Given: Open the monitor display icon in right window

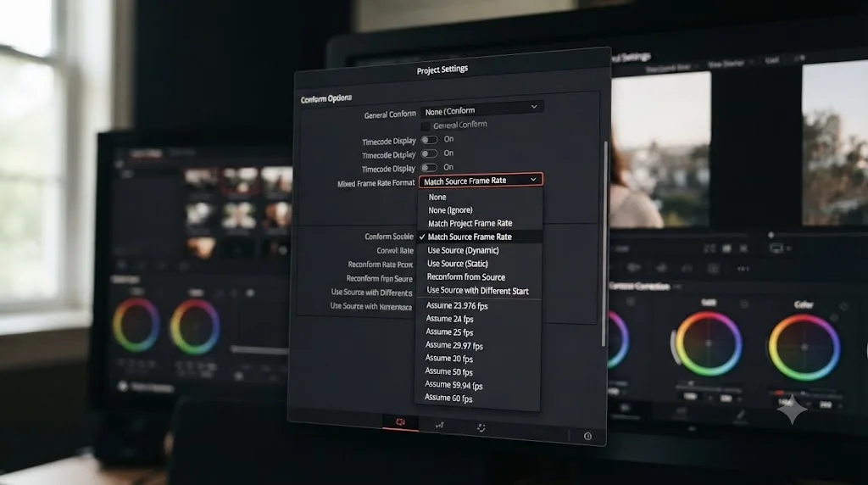Looking at the screenshot, I should click(x=776, y=248).
